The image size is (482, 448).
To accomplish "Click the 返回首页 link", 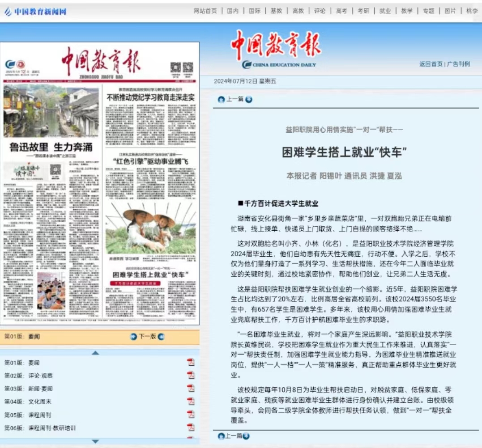I will [x=431, y=64].
